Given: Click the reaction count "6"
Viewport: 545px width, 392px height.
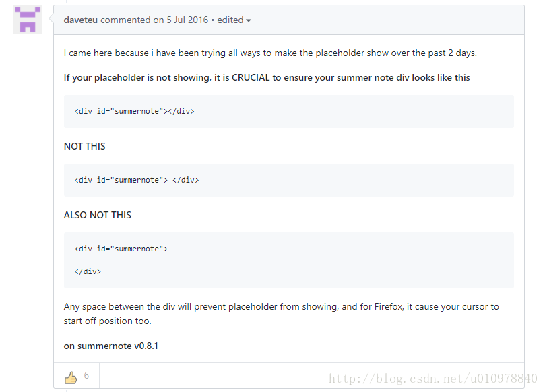Looking at the screenshot, I should (x=86, y=375).
